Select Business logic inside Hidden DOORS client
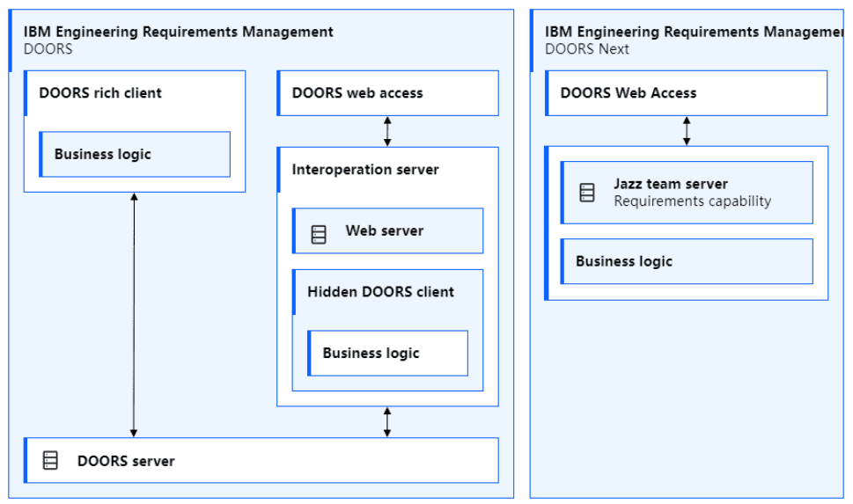 [x=371, y=353]
